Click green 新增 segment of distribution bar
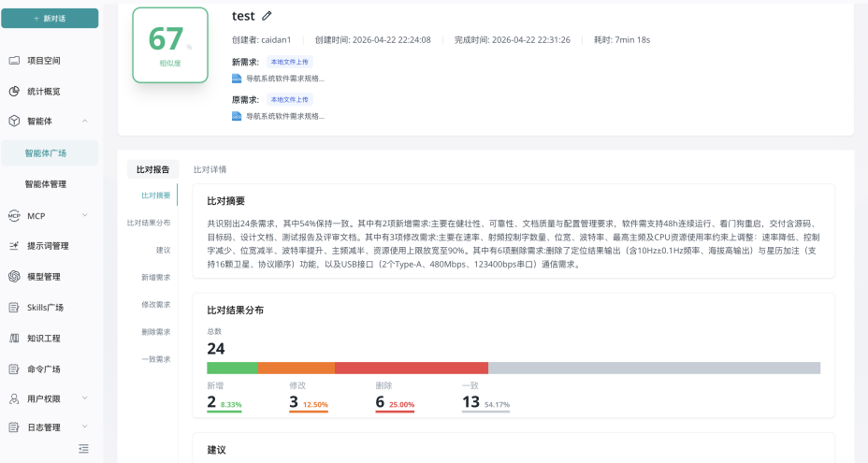 233,369
